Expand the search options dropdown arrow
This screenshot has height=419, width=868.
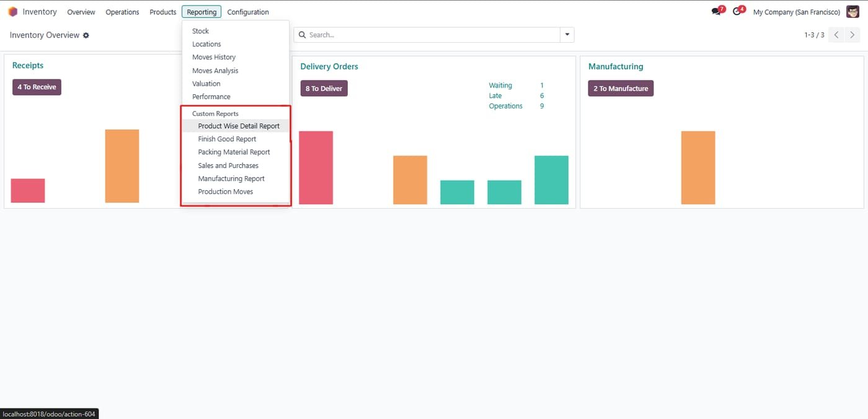[567, 35]
